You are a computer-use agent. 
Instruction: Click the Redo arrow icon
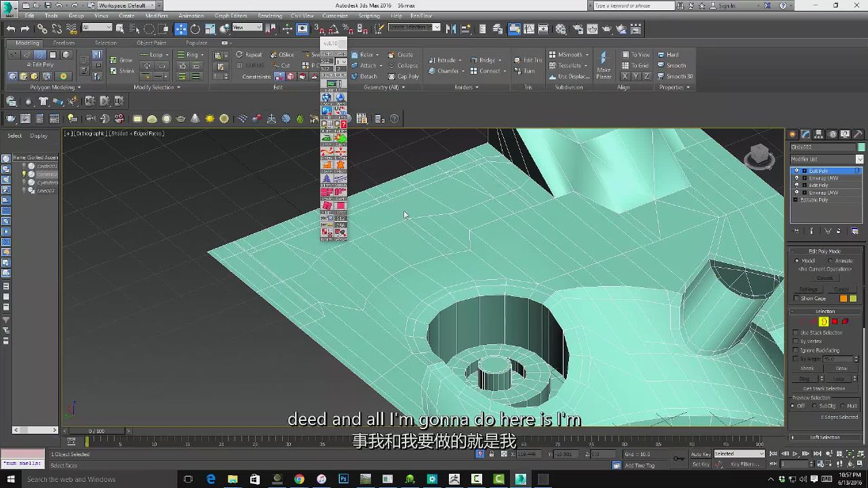pyautogui.click(x=25, y=28)
